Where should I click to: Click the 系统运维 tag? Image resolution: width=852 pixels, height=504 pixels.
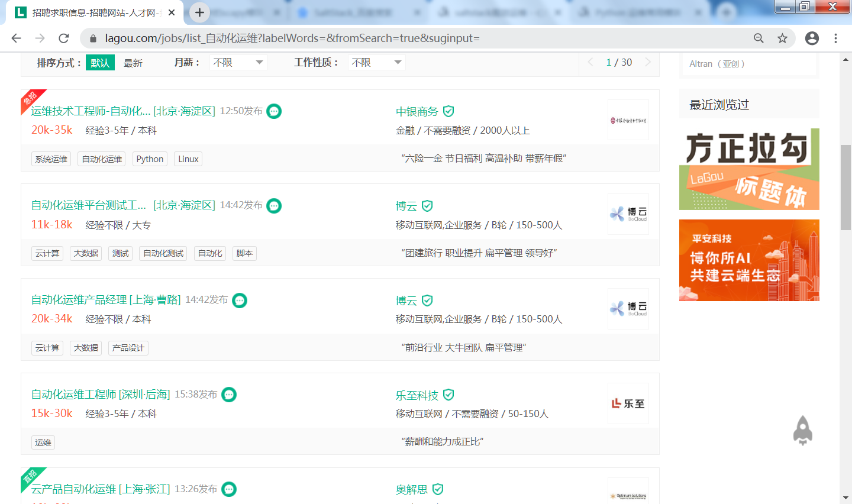[x=51, y=159]
